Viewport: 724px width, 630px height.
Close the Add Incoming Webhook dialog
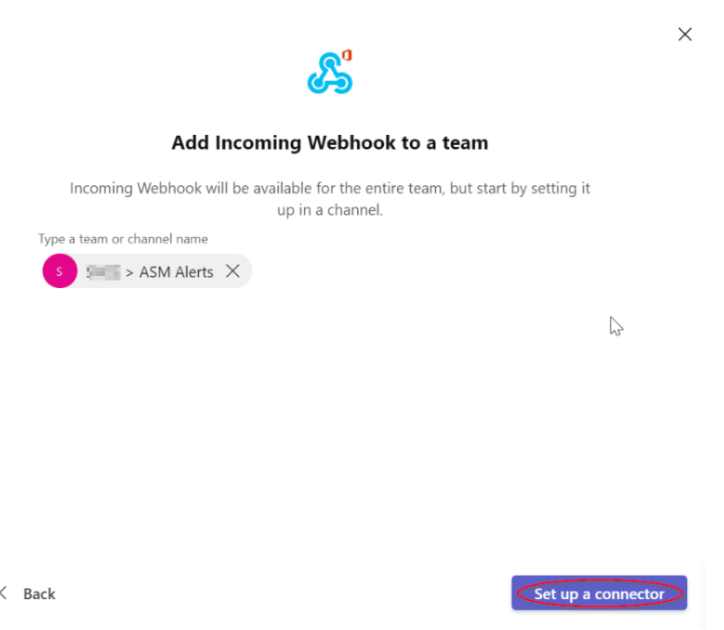point(685,34)
